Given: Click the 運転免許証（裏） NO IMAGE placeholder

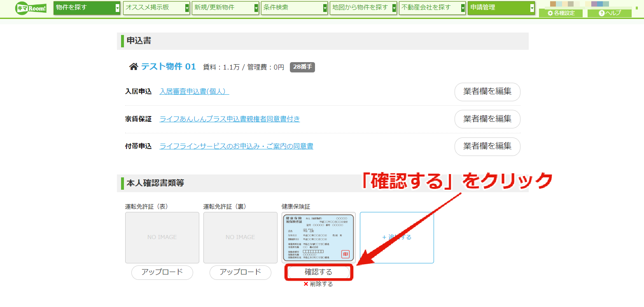Looking at the screenshot, I should (240, 237).
